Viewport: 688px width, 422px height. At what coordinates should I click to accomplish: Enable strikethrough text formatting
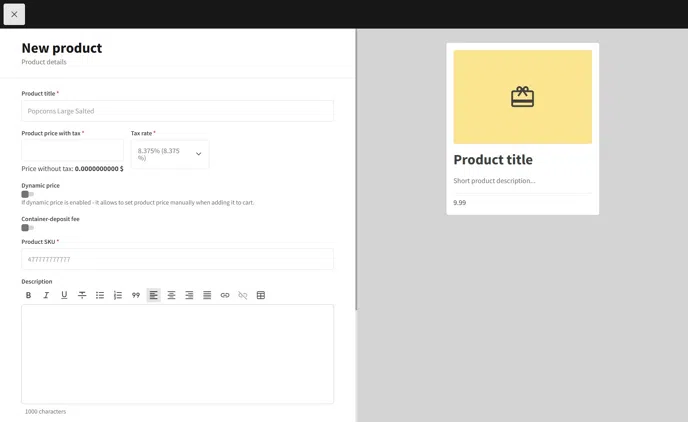coord(82,295)
